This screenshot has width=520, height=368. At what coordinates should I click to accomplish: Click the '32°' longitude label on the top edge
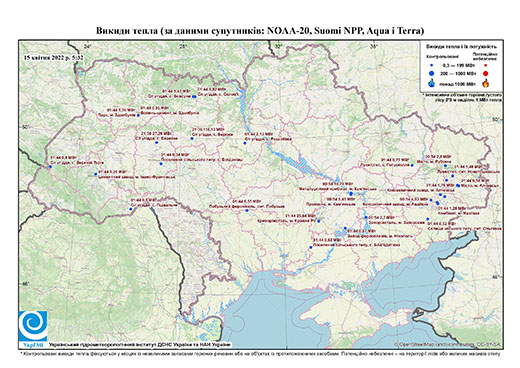click(278, 46)
